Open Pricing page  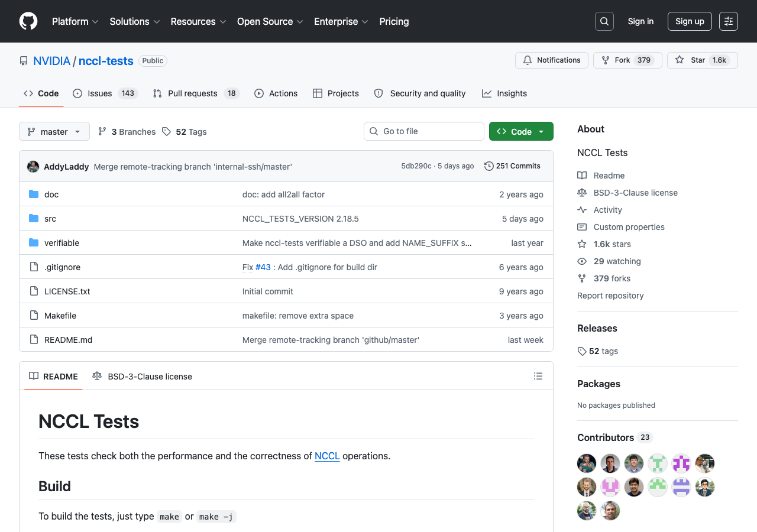click(394, 21)
